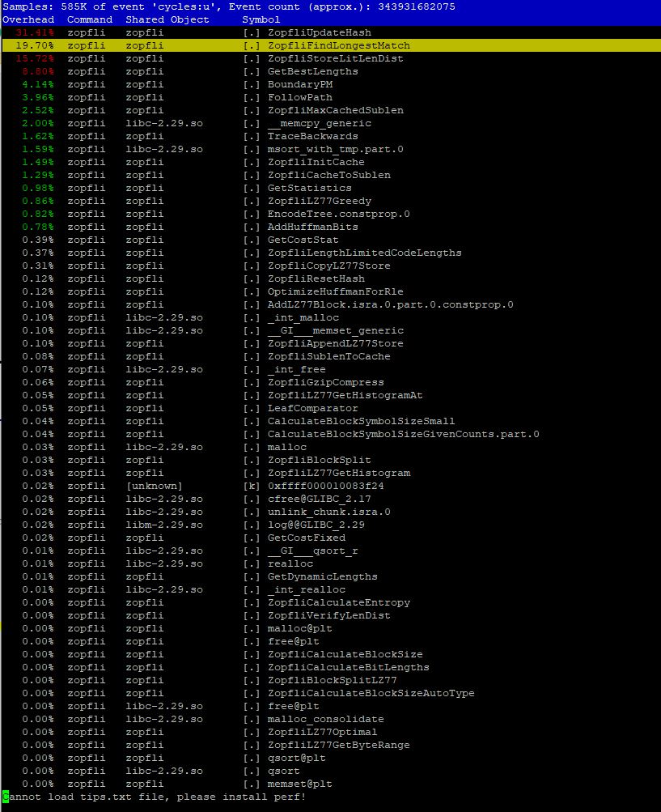The image size is (661, 812).
Task: Click the GetCostStat symbol
Action: [x=303, y=240]
